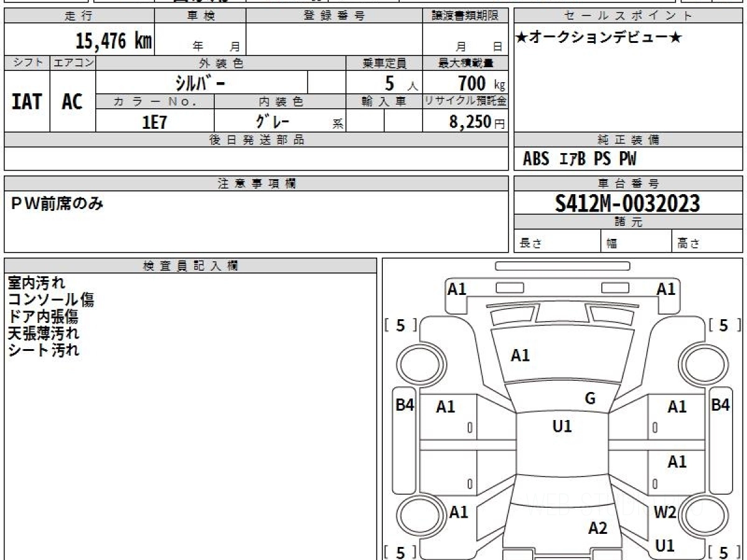Click the 最大積載量 header cell
747x560 pixels.
465,63
